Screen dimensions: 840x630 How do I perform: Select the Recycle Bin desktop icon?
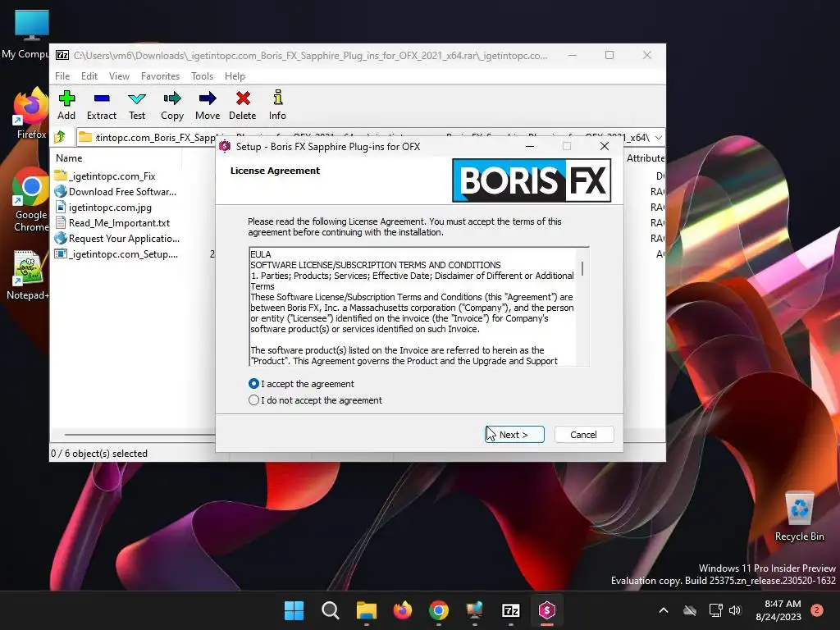click(799, 516)
